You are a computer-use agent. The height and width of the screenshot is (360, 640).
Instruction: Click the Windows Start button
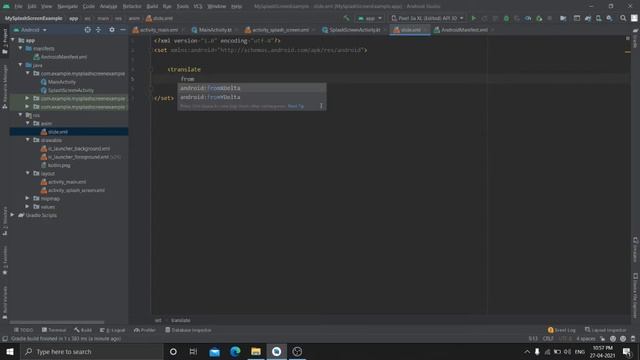10,351
